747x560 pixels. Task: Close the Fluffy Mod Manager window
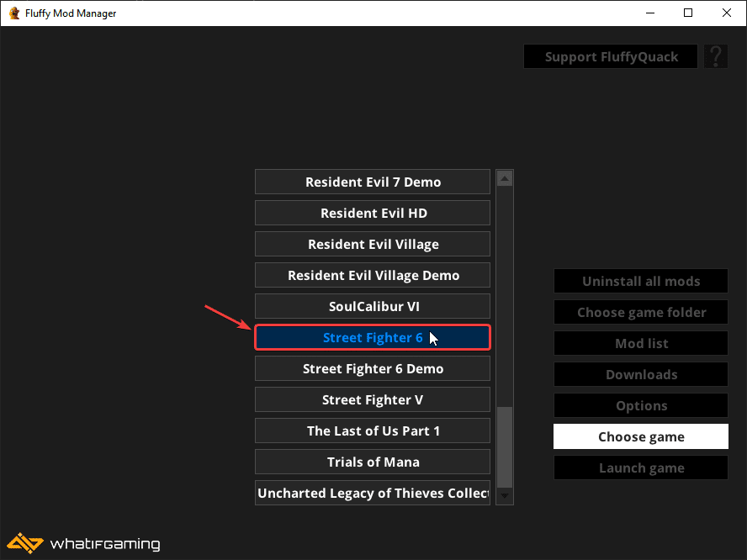pos(727,13)
